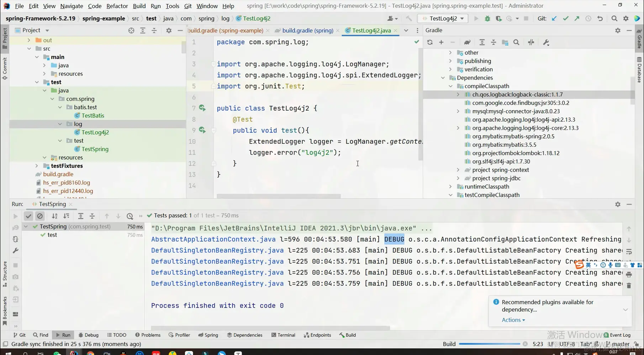This screenshot has height=355, width=644.
Task: Show hidden editor tabs dropdown arrow
Action: (x=406, y=31)
